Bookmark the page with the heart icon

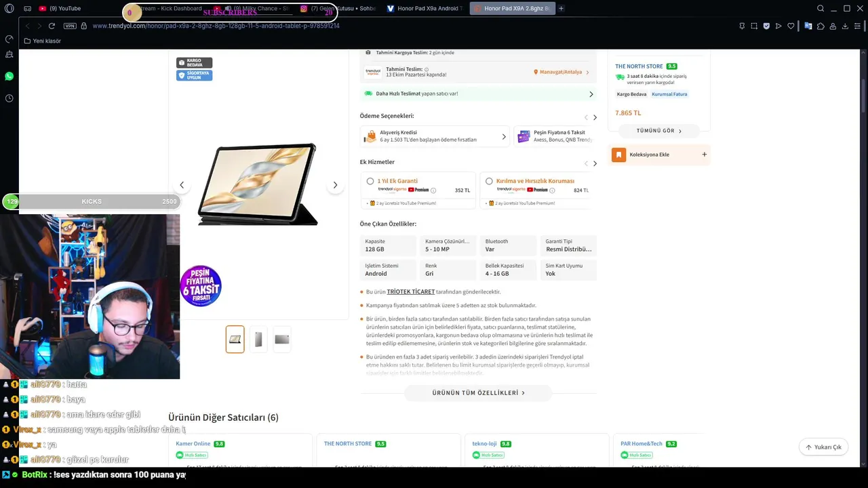791,26
